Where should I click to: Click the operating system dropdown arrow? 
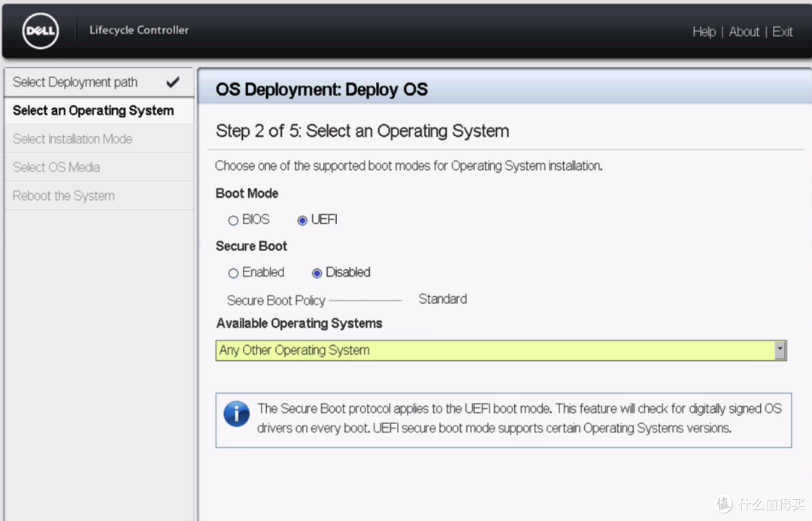[x=780, y=350]
